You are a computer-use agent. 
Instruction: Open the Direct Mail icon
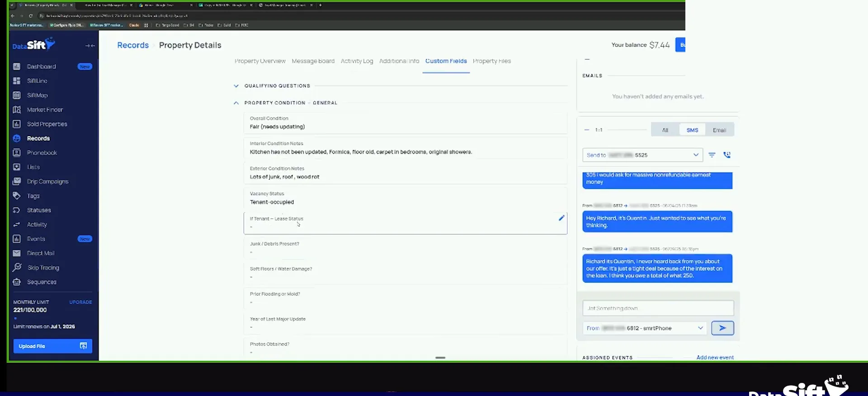(x=17, y=253)
